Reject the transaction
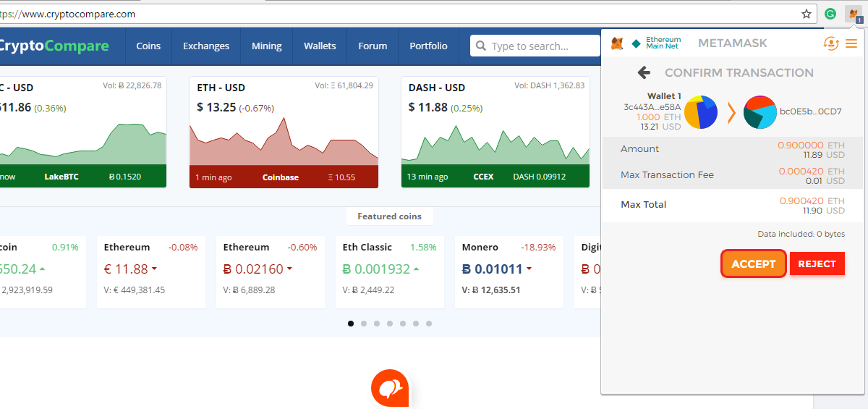 click(817, 263)
